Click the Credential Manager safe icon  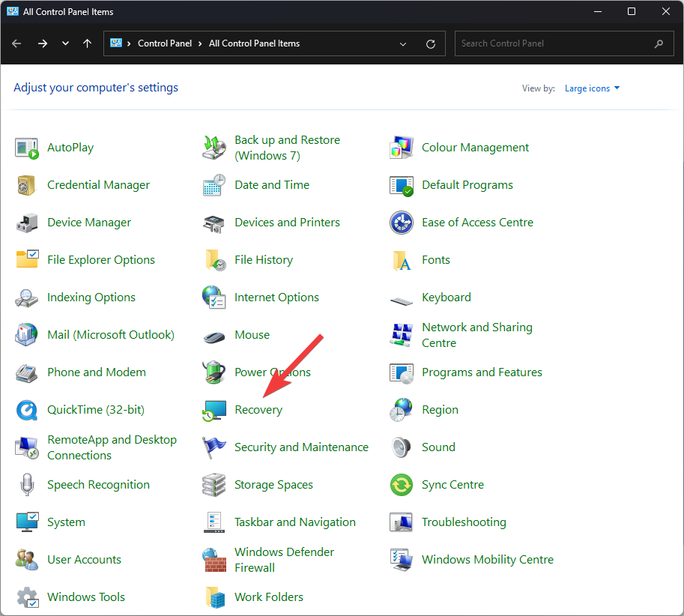[27, 185]
